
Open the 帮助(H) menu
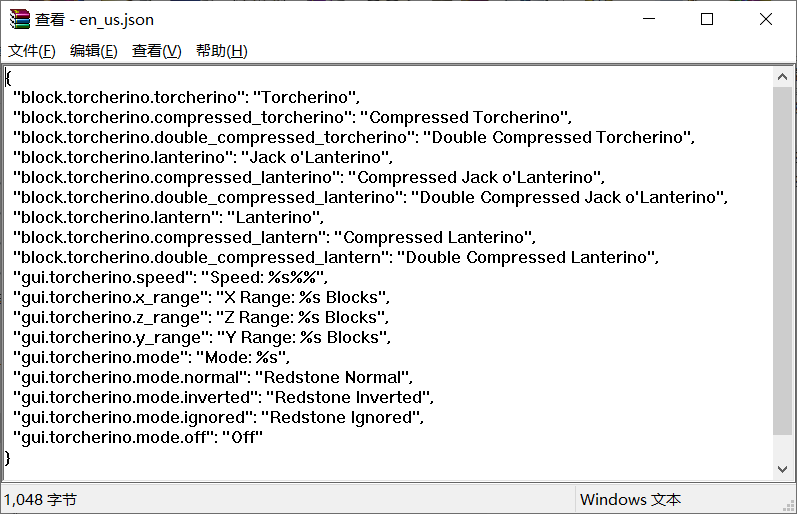(221, 51)
